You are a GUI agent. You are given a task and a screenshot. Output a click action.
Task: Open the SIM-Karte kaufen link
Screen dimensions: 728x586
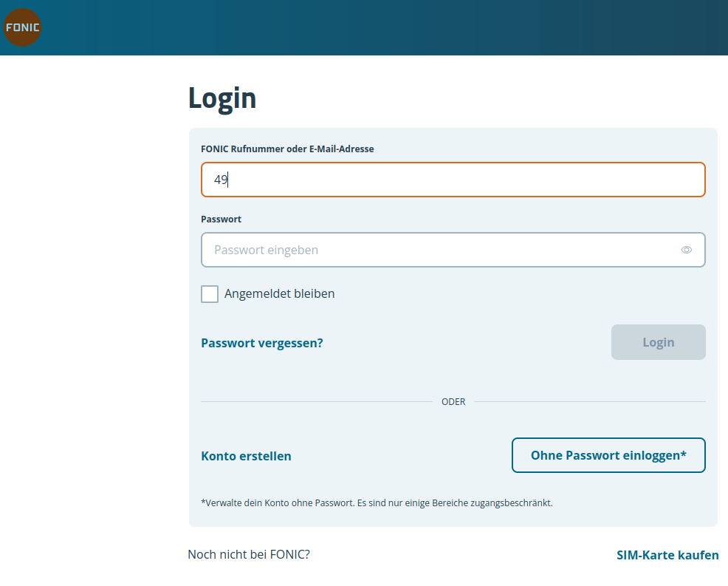(667, 555)
